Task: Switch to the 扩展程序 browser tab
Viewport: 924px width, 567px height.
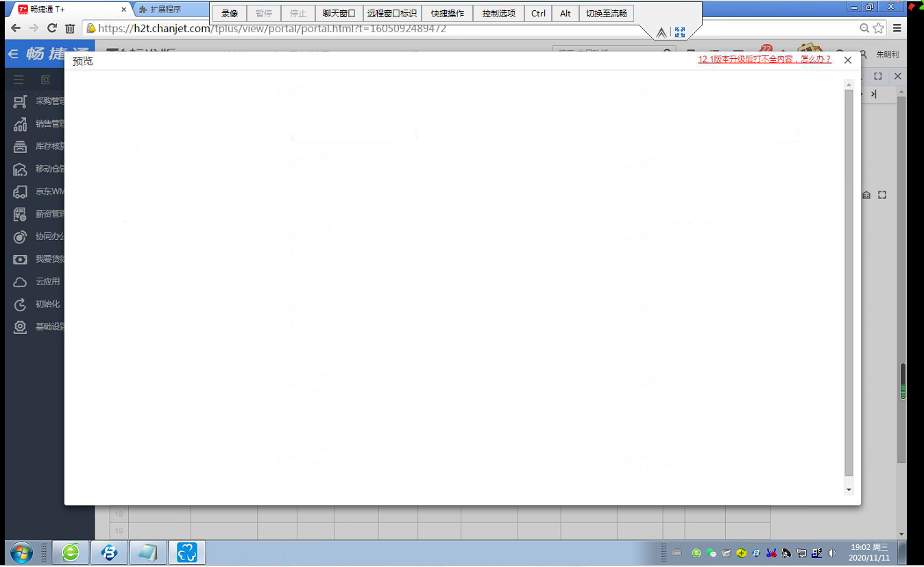Action: [x=171, y=10]
